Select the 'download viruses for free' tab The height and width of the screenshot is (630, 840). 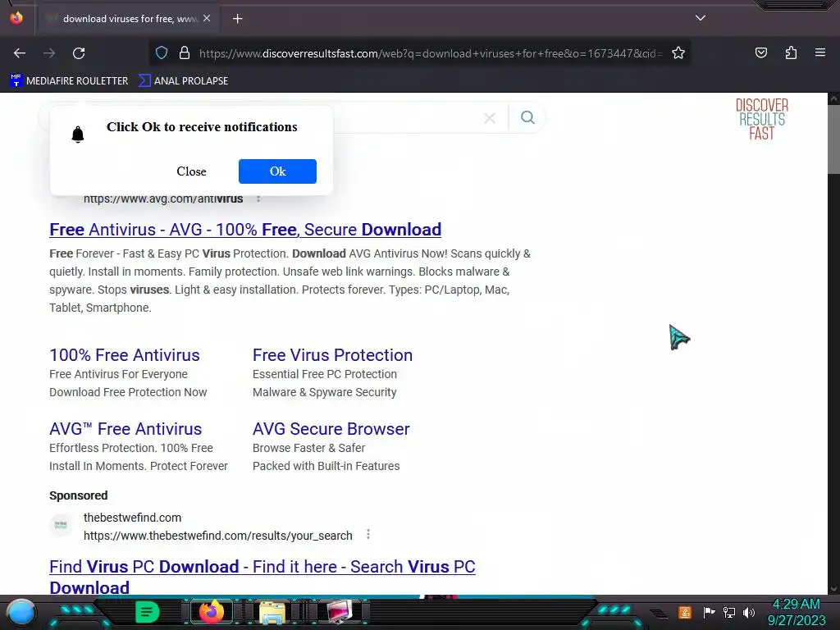pos(127,19)
